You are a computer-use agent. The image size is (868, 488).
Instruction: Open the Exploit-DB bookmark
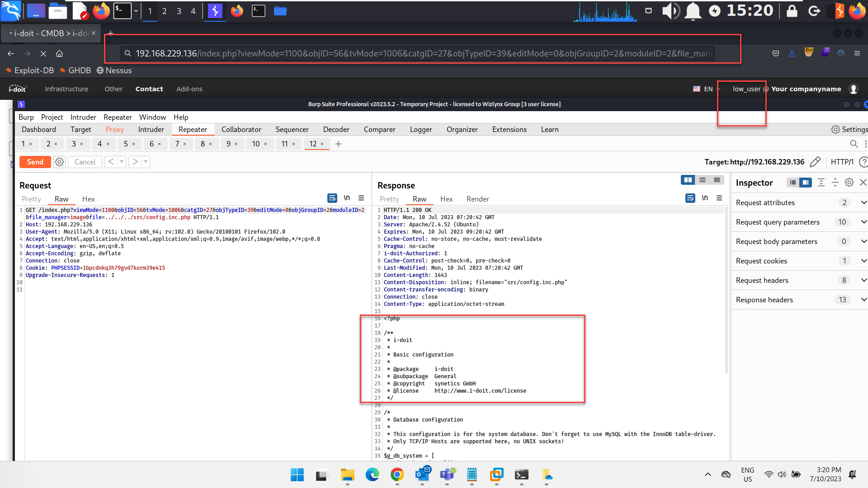30,70
